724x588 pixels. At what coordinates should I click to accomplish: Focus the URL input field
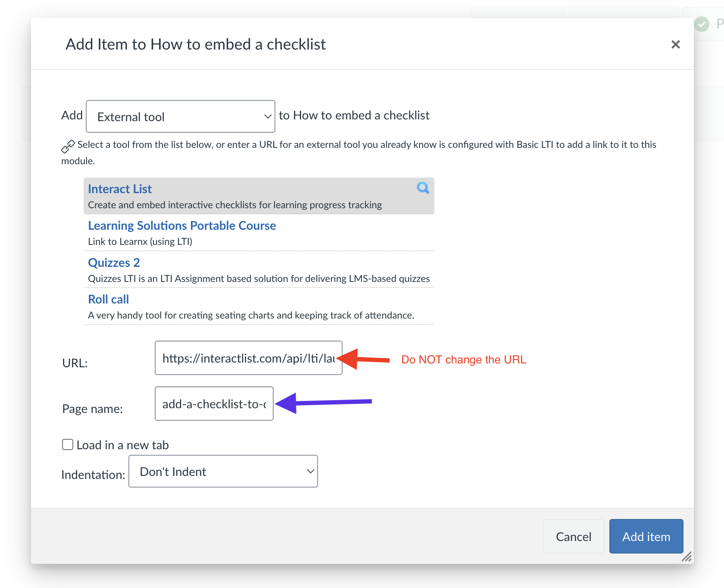(x=249, y=358)
